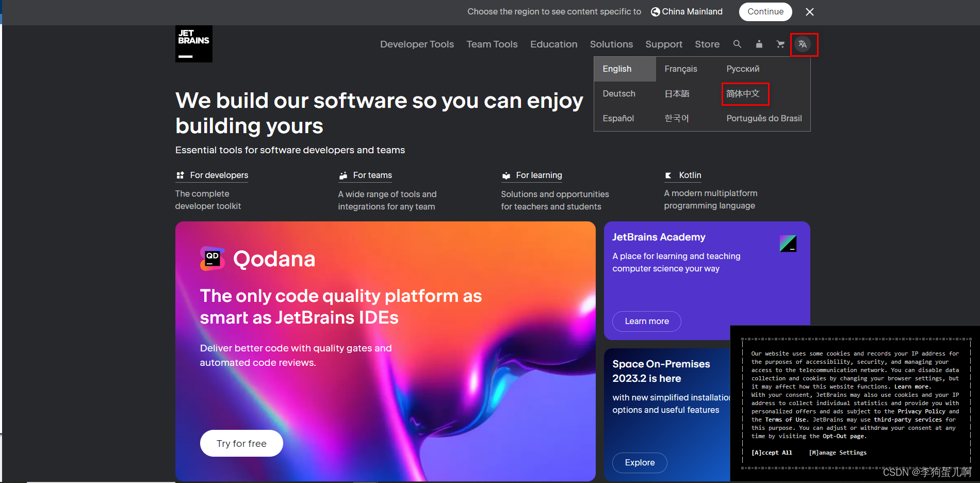Click Try for free button
Image resolution: width=980 pixels, height=483 pixels.
click(241, 443)
